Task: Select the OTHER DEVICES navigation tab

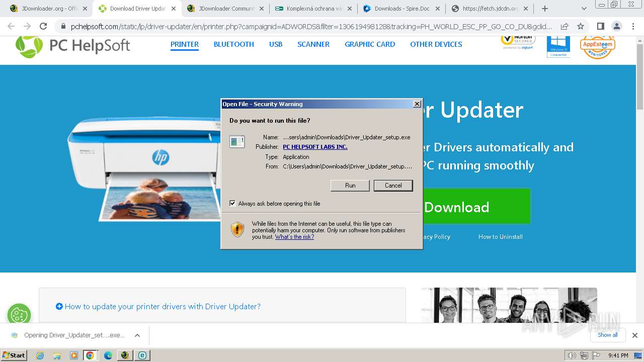Action: click(436, 44)
